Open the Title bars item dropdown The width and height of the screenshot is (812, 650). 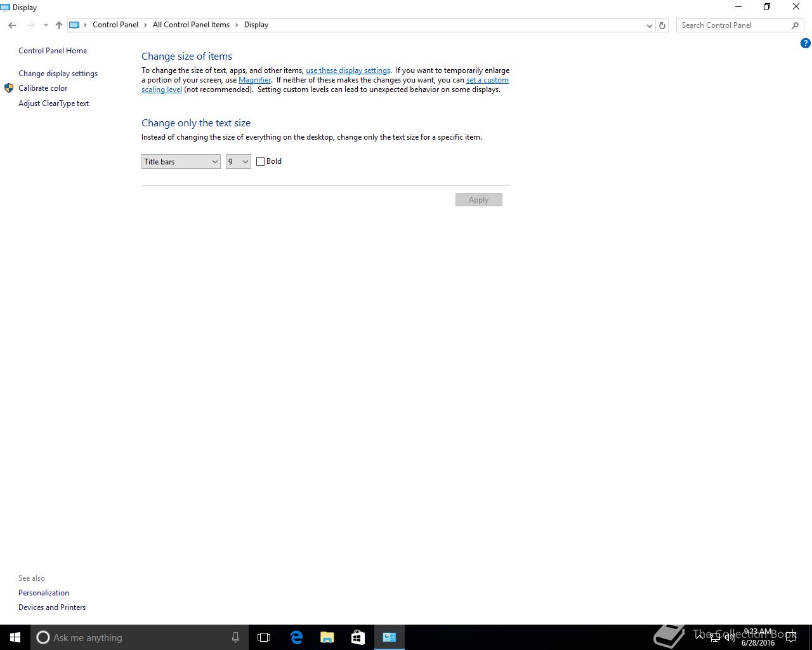pos(181,162)
